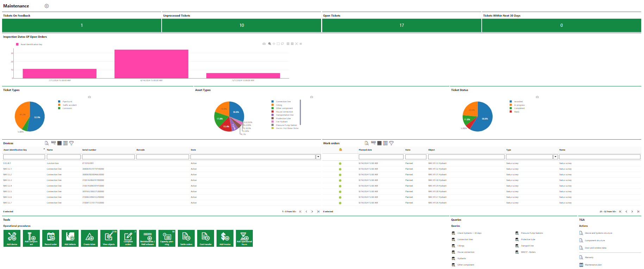Toggle Asset identification key bar chart legend
This screenshot has height=269, width=644.
pyautogui.click(x=31, y=44)
